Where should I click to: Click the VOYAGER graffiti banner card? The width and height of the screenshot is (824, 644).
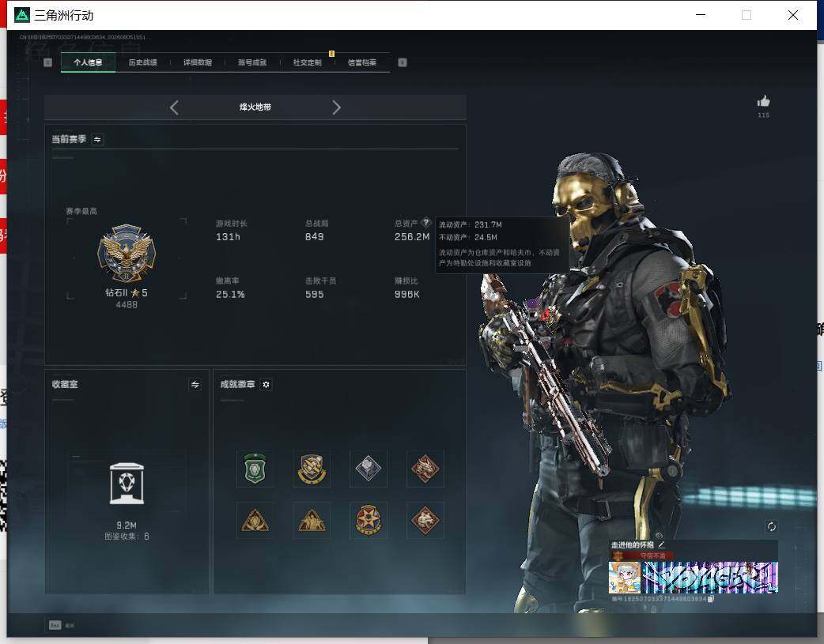(710, 578)
